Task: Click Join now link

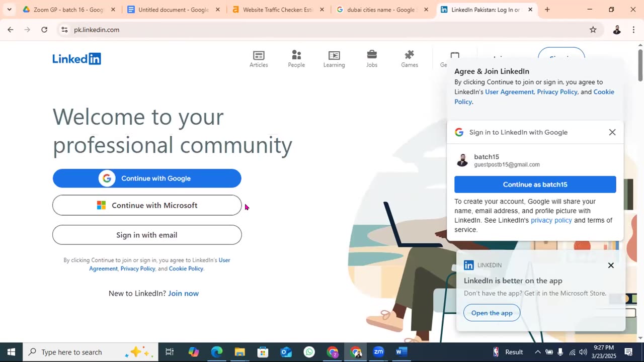Action: click(183, 293)
